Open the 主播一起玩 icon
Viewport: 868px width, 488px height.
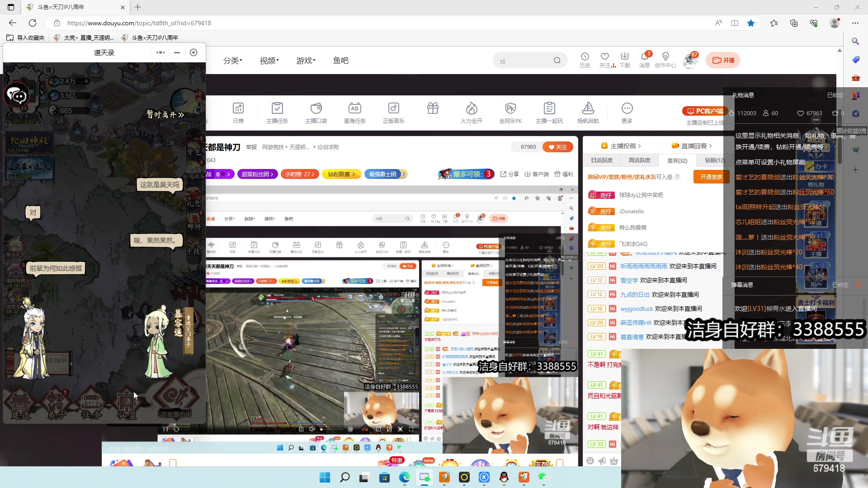(549, 112)
